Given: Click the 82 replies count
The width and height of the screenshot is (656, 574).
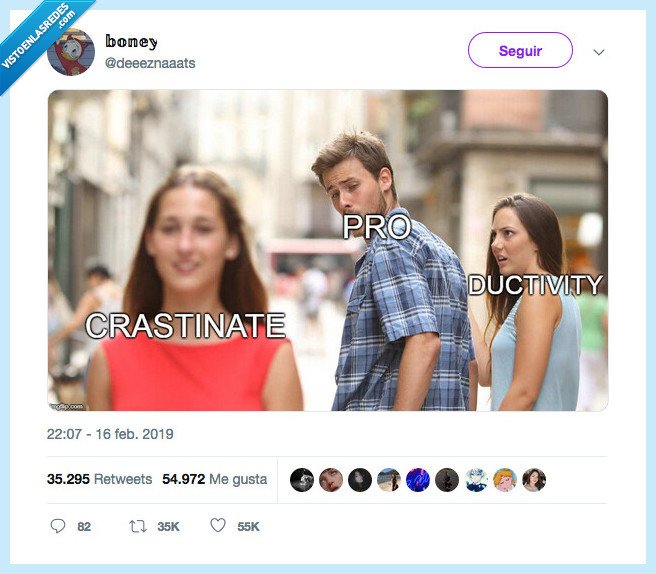Looking at the screenshot, I should tap(84, 526).
